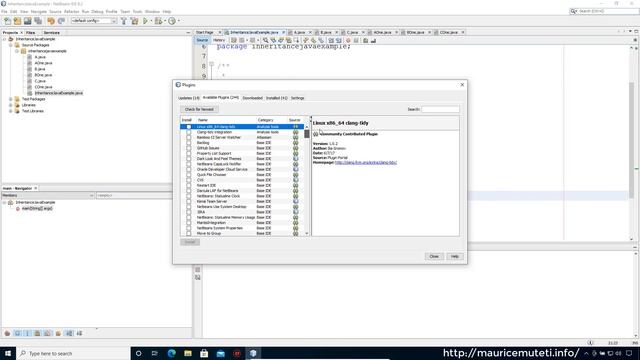
Task: Collapse the Source Packages node
Action: [11, 45]
